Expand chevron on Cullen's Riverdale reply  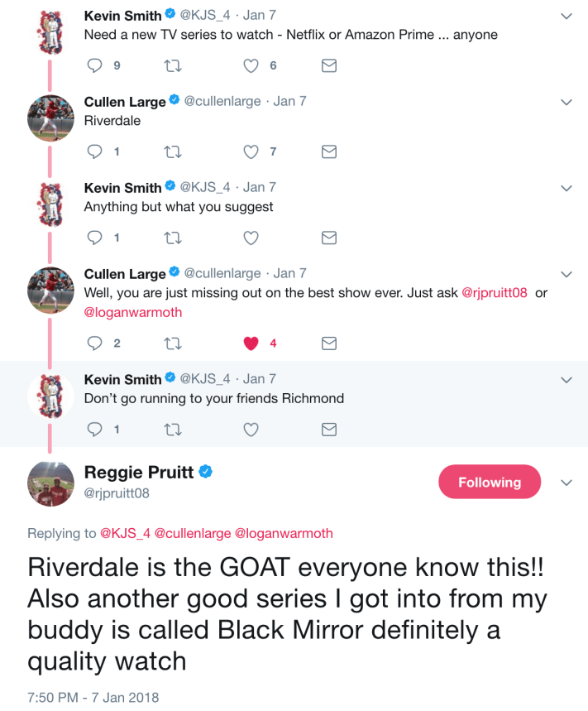566,101
